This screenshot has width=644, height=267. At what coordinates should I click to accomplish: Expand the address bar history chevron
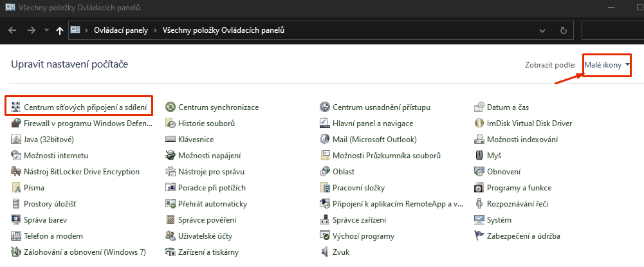542,30
